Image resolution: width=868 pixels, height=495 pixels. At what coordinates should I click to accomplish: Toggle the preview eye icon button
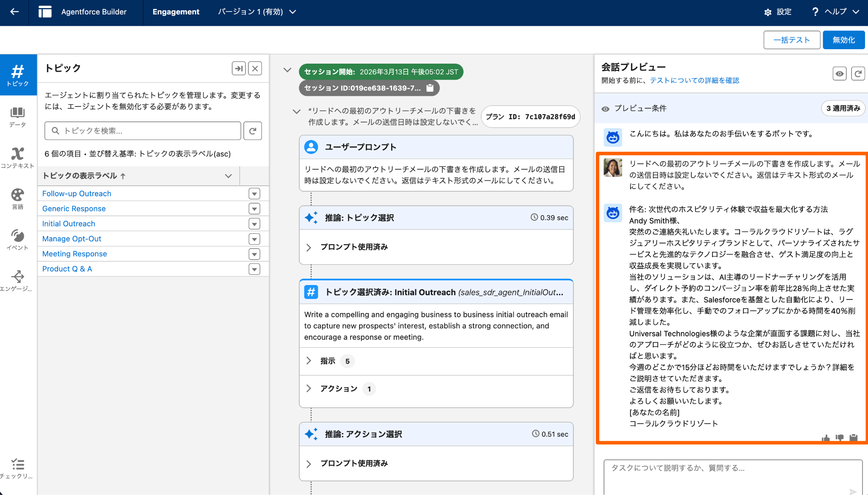839,74
